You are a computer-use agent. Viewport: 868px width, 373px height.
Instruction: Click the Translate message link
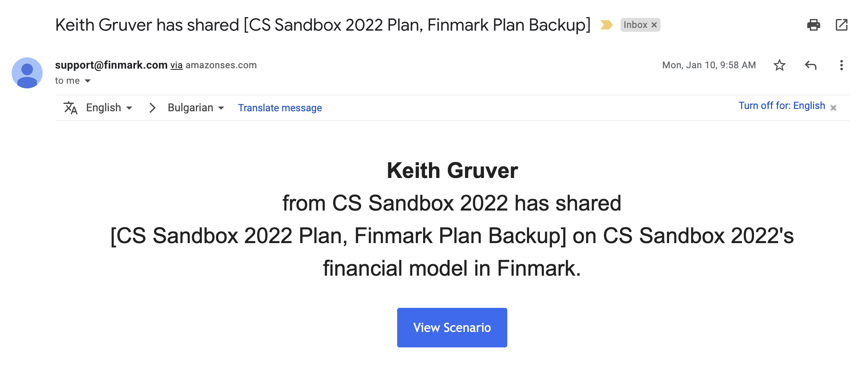280,108
